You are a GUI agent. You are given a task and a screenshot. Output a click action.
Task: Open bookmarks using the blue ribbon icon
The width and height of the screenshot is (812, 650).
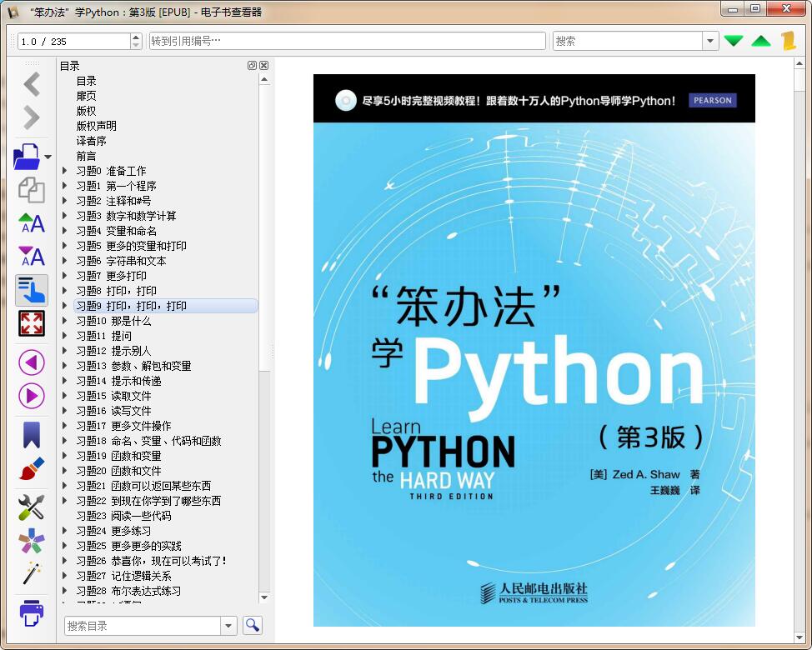[x=32, y=435]
